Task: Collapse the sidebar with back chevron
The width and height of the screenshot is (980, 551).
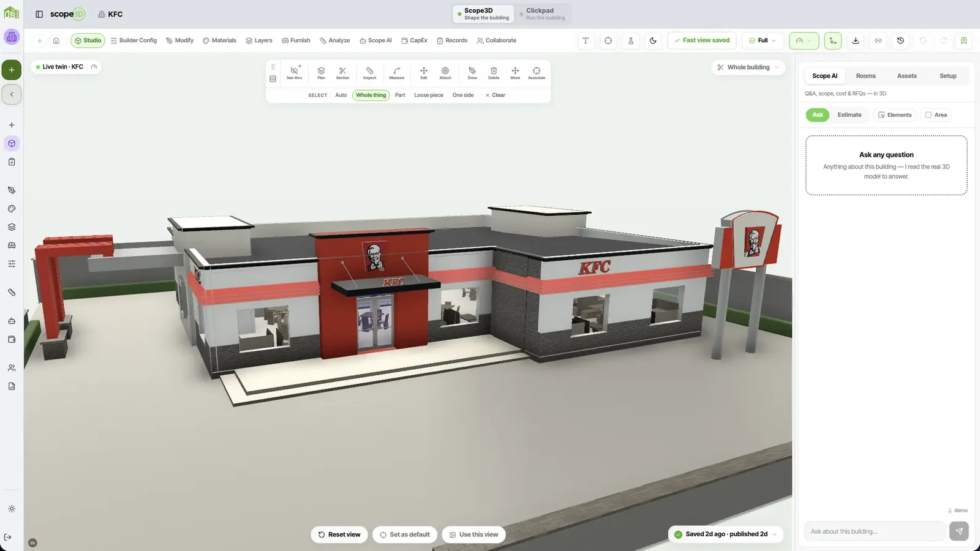Action: pyautogui.click(x=12, y=94)
